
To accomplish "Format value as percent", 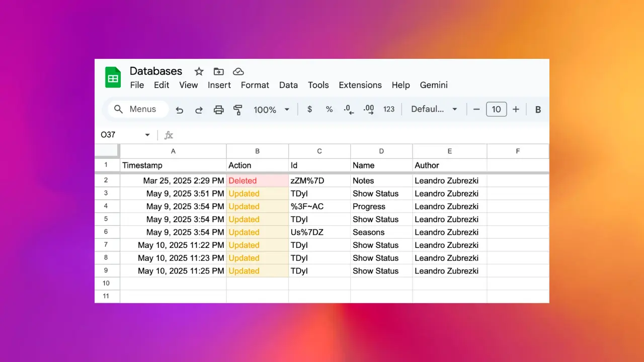I will click(329, 109).
